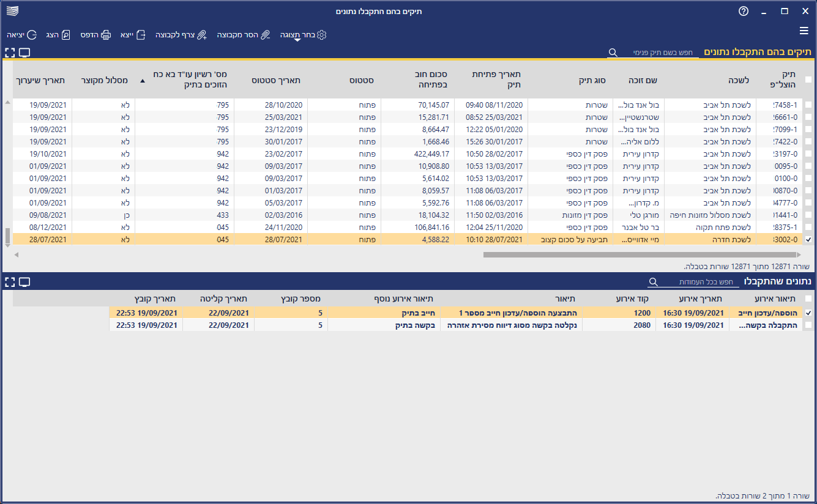Click the up arrow of the vertical scrollbar
The height and width of the screenshot is (504, 817).
coord(7,102)
